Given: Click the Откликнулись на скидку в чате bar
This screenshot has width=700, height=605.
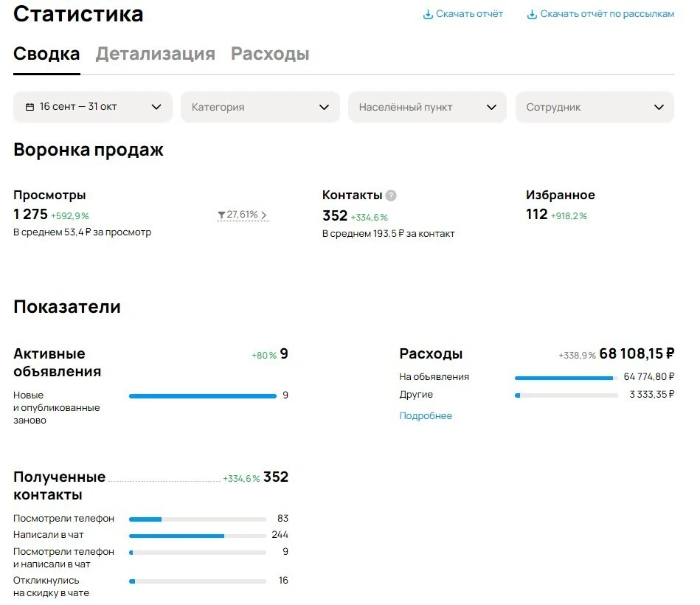Looking at the screenshot, I should pyautogui.click(x=198, y=581).
